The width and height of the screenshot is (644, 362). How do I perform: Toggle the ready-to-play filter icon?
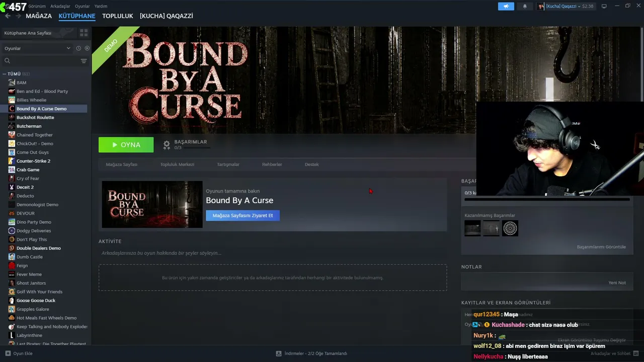87,48
